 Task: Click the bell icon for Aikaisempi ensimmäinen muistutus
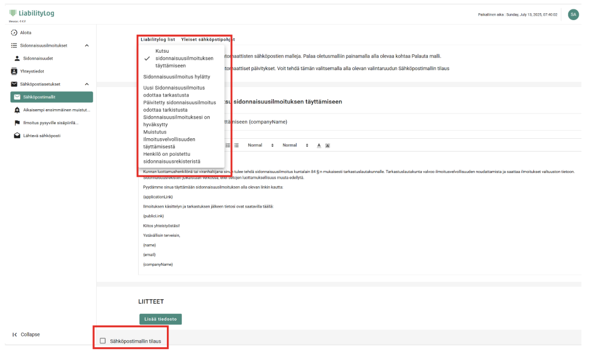tap(17, 110)
